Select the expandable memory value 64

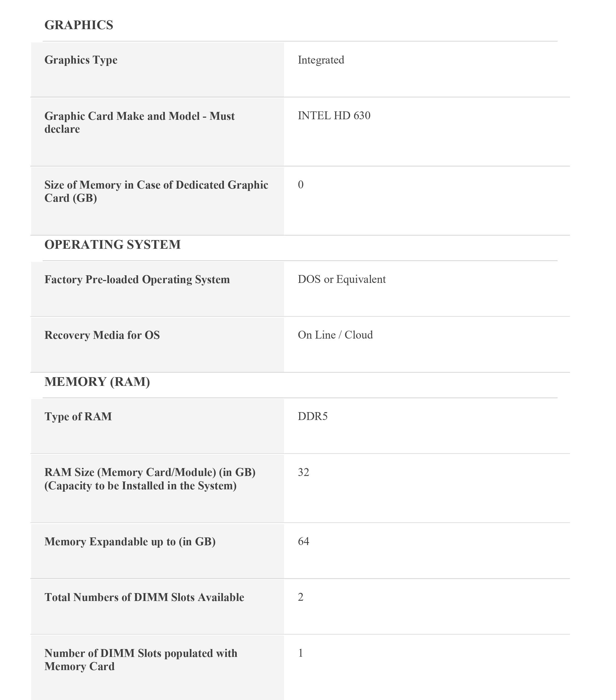click(303, 541)
